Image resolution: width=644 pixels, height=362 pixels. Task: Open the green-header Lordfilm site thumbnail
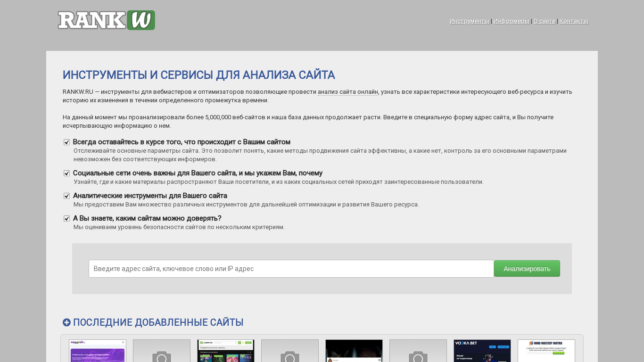coord(226,351)
